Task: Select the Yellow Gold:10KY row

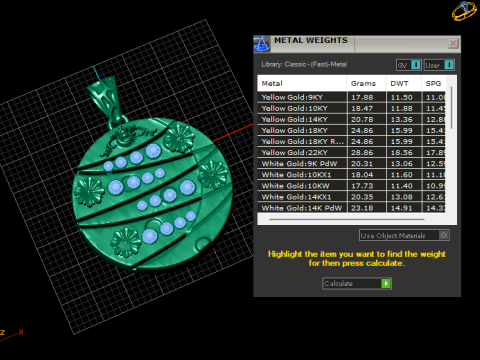Action: pyautogui.click(x=351, y=108)
